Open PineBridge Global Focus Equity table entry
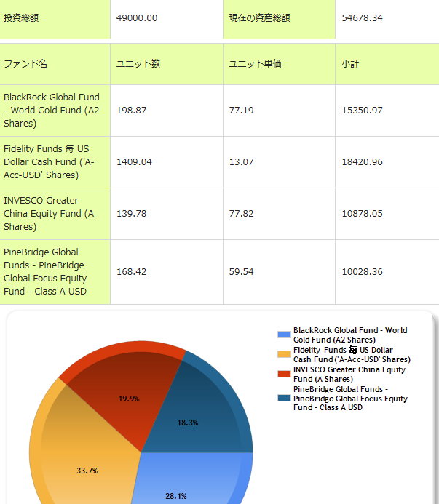This screenshot has width=439, height=504. point(45,271)
